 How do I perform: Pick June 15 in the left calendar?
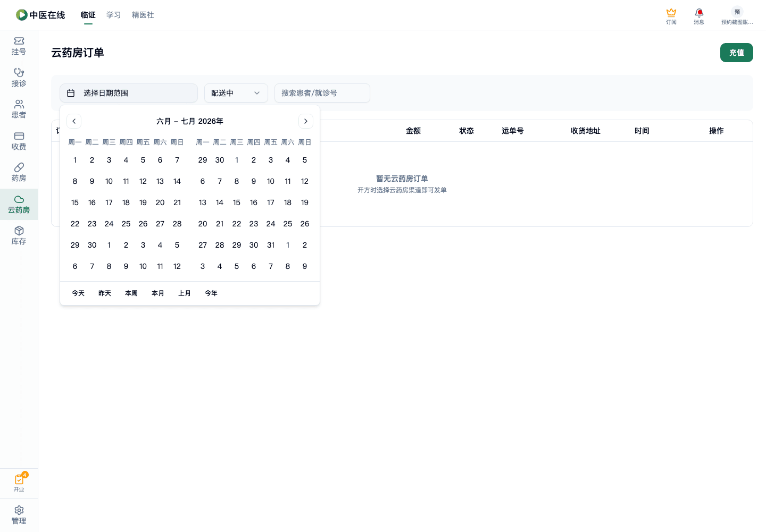point(75,202)
